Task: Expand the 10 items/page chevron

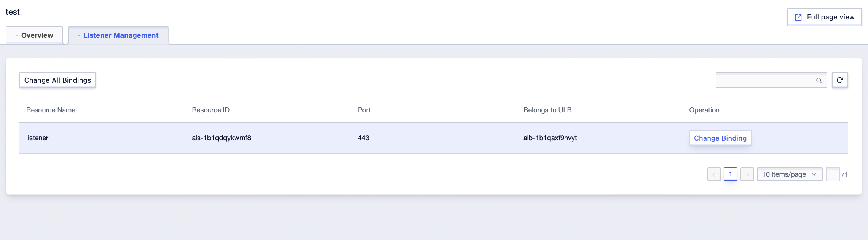Action: pyautogui.click(x=814, y=174)
